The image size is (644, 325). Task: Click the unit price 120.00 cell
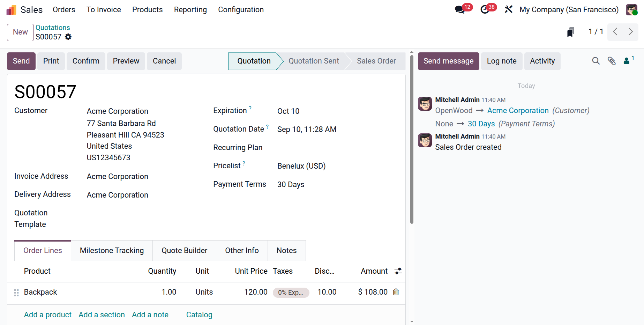(256, 292)
